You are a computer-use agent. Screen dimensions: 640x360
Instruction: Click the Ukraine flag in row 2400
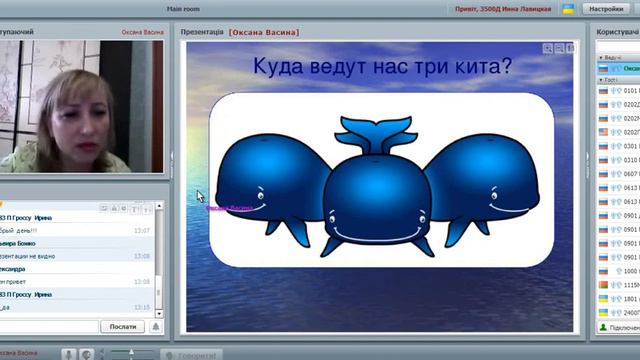tap(603, 312)
